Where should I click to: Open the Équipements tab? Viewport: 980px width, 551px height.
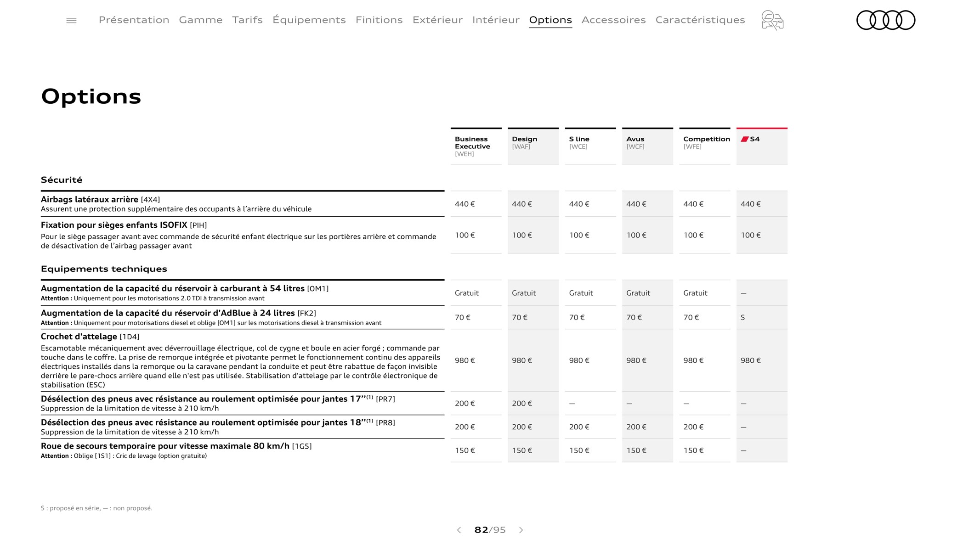309,20
